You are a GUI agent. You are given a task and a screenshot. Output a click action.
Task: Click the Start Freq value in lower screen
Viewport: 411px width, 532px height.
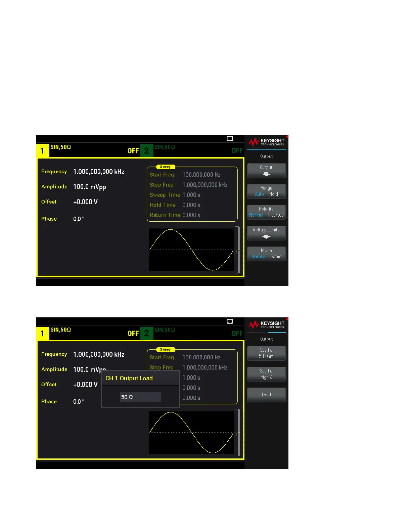(x=201, y=357)
